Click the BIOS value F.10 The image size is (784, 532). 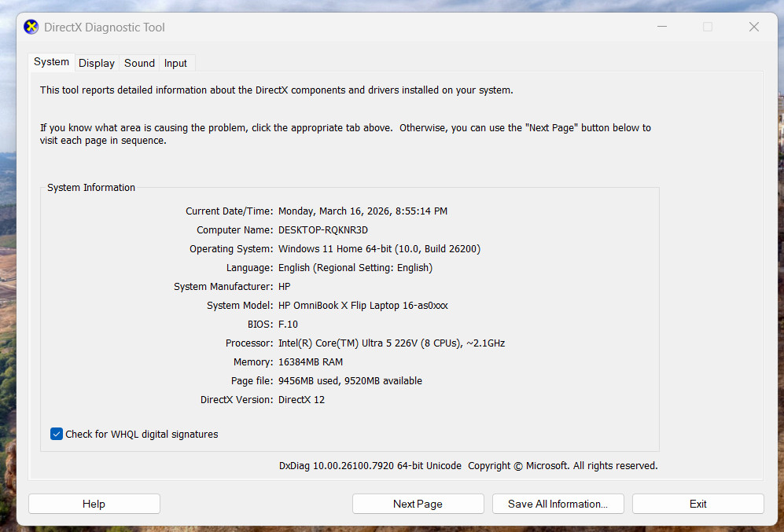[x=288, y=325]
